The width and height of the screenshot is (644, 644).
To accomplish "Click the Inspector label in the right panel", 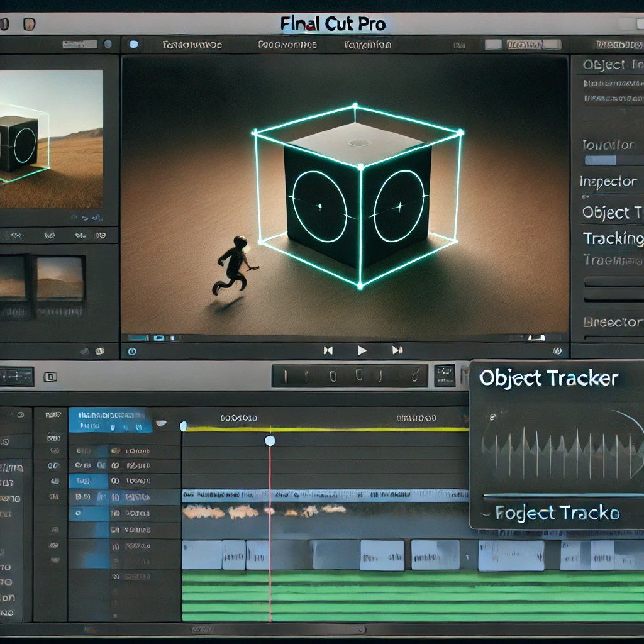I will (x=608, y=182).
